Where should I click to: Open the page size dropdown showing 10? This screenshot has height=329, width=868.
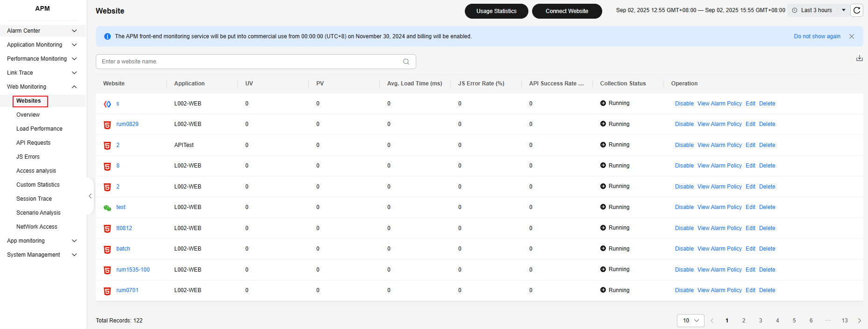[x=690, y=321]
